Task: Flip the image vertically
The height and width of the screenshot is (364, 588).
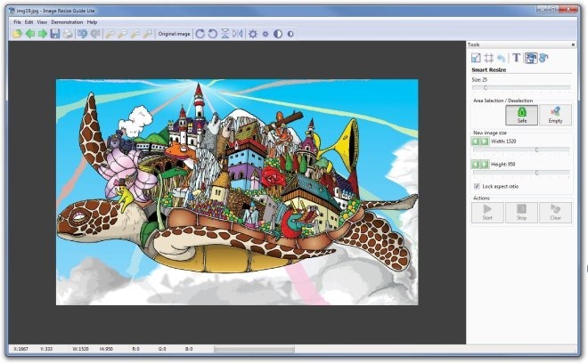Action: 225,34
